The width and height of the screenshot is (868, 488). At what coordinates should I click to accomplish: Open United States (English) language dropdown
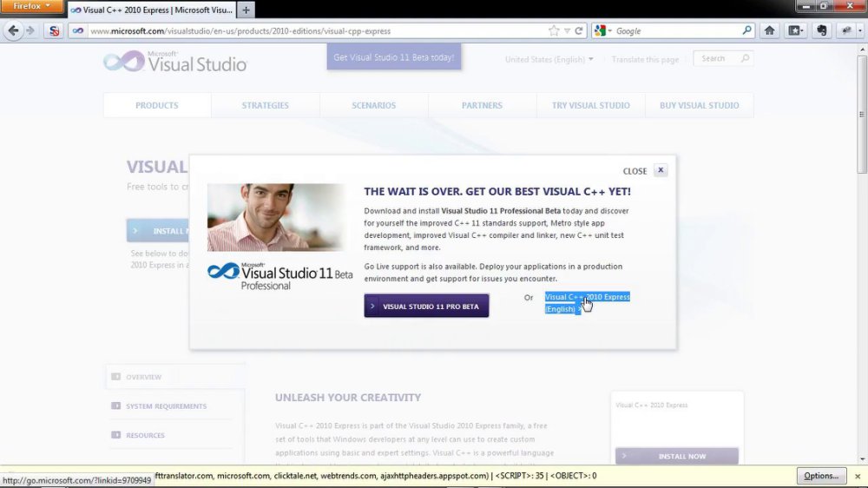point(549,59)
